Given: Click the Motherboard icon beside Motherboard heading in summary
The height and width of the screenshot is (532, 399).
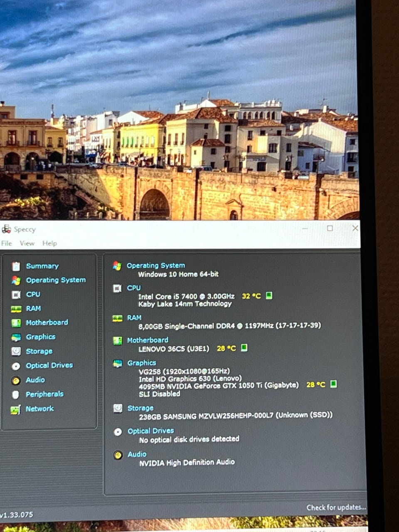Looking at the screenshot, I should pos(118,341).
